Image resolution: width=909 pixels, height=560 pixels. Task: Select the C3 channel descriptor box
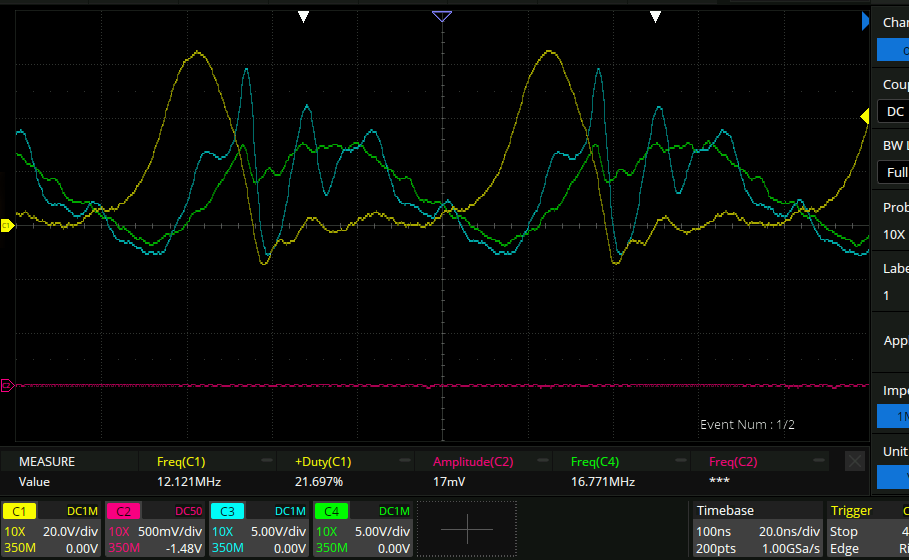coord(258,529)
